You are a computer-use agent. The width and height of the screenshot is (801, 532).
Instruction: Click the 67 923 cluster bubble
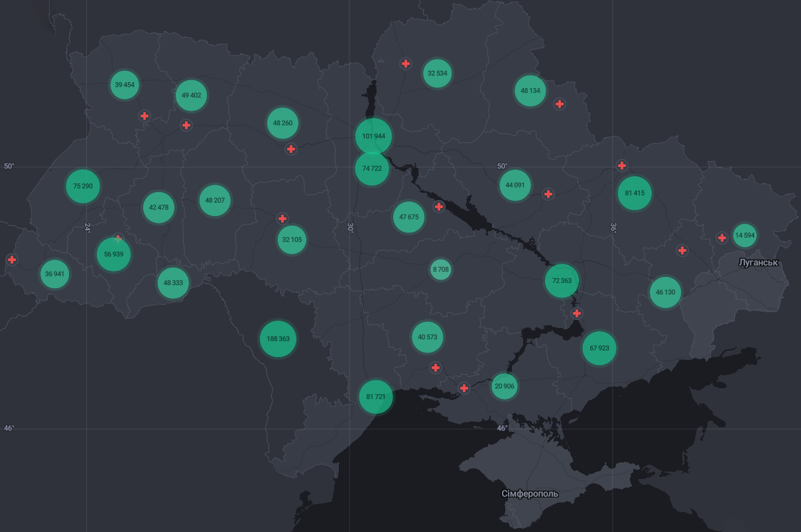point(599,348)
